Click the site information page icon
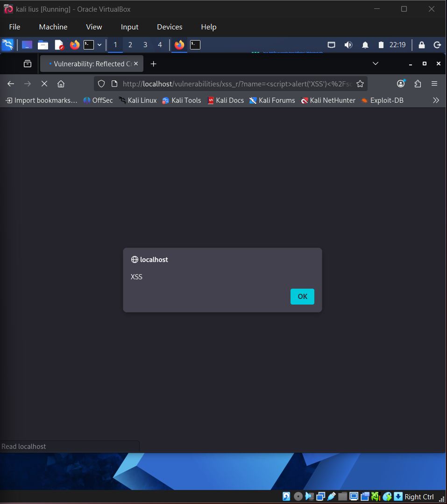447x504 pixels. (x=114, y=84)
